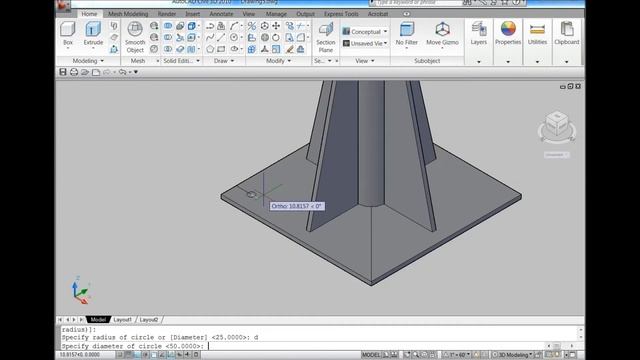This screenshot has width=640, height=360.
Task: Apply Solid Subtract from Solid Editing
Action: 168,38
